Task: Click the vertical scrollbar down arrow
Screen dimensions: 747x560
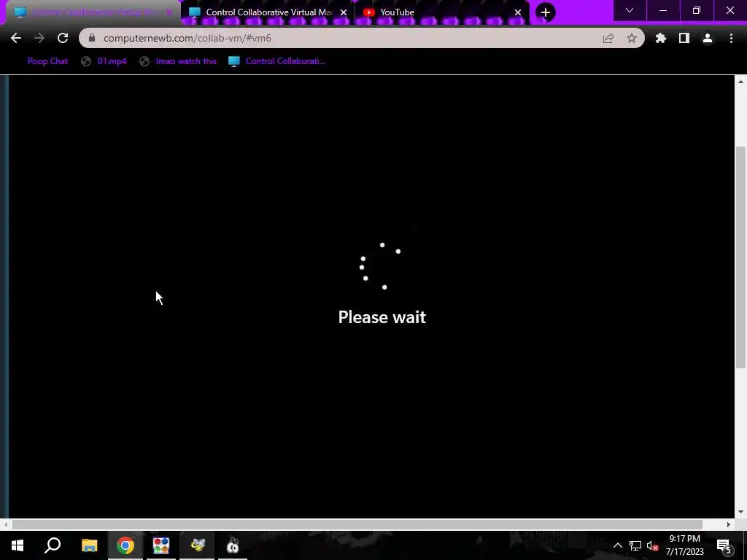Action: (740, 512)
